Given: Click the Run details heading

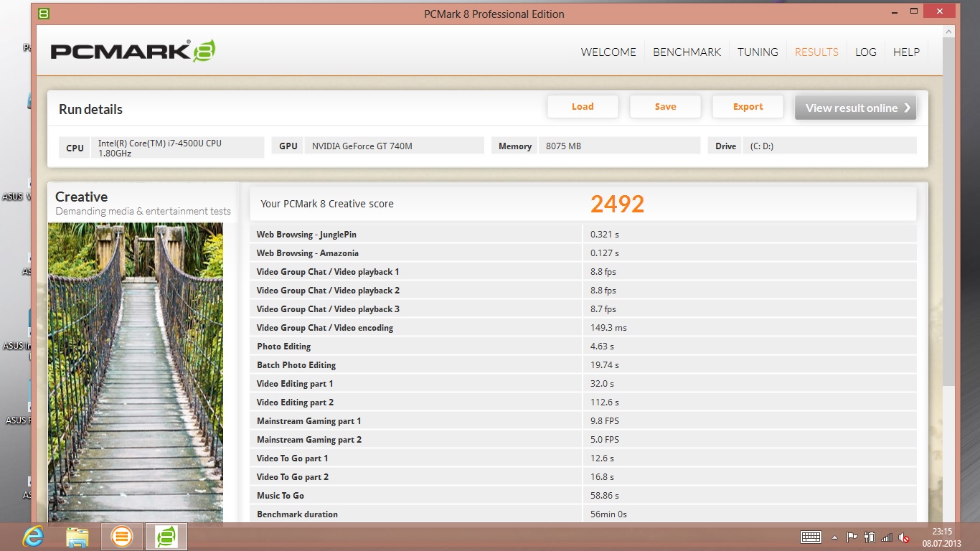Looking at the screenshot, I should 90,109.
